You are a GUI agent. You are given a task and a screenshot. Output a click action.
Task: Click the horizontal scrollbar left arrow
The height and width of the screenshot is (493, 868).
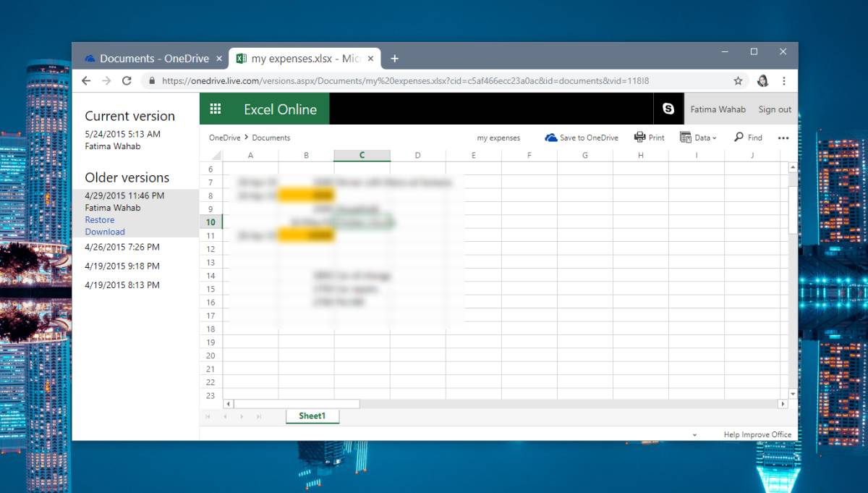click(229, 404)
